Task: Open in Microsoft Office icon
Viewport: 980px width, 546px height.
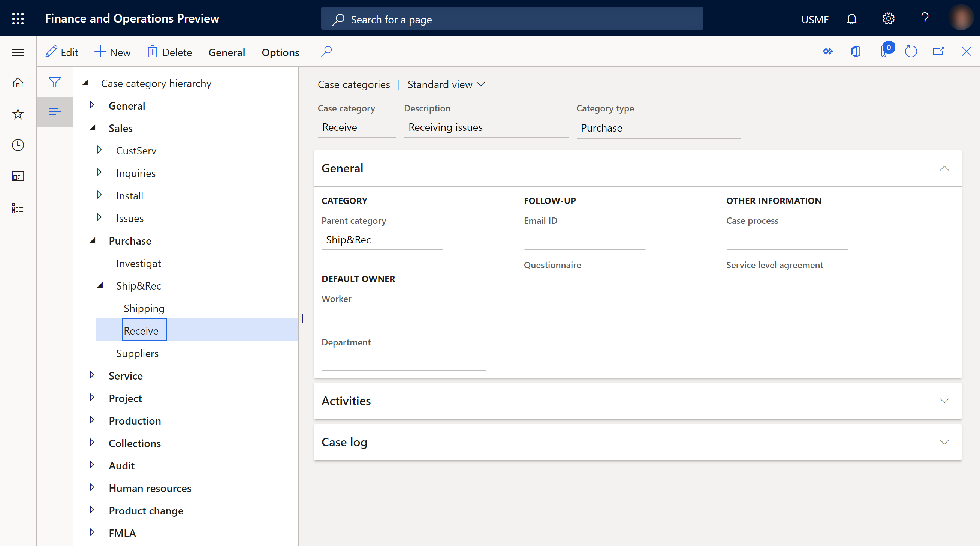Action: (x=856, y=51)
